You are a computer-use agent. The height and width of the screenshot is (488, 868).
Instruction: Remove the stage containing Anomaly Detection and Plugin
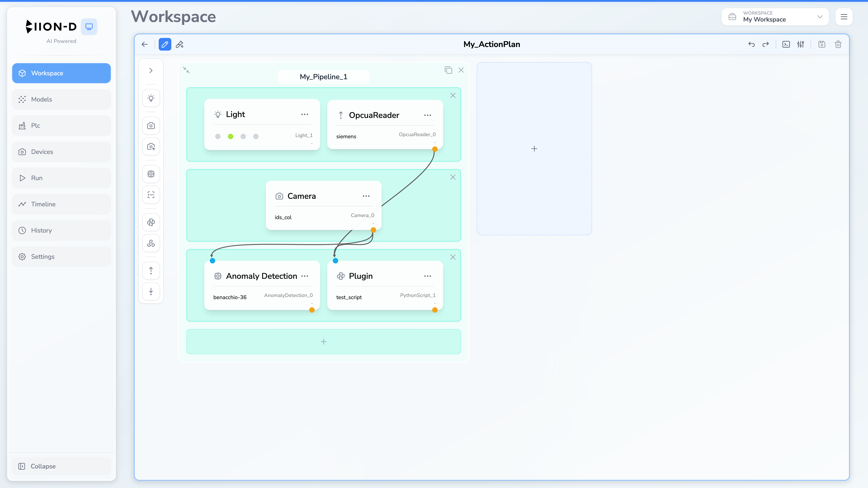[x=453, y=257]
